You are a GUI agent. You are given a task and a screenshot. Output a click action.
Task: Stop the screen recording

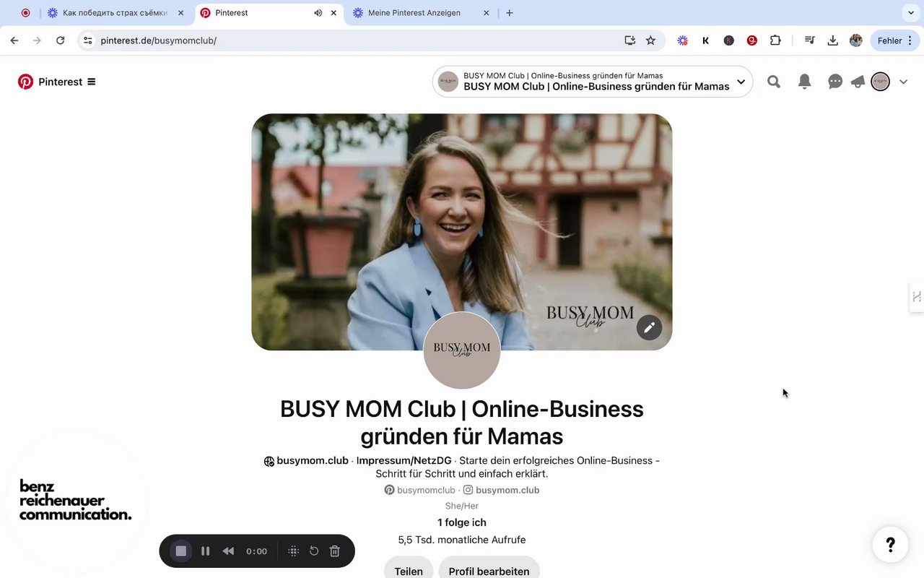pyautogui.click(x=181, y=551)
